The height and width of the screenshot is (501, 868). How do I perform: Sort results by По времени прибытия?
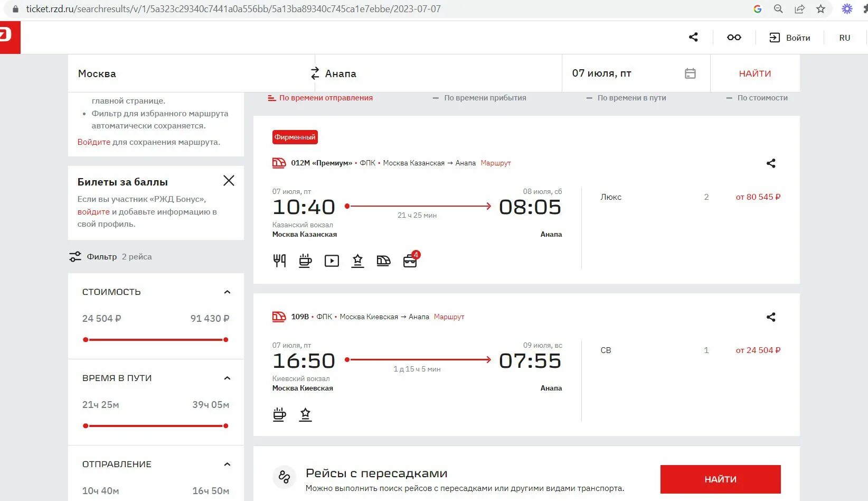(479, 98)
